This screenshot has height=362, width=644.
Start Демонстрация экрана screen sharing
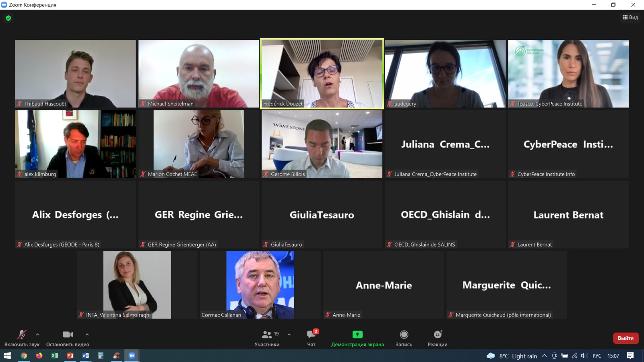[x=357, y=338]
